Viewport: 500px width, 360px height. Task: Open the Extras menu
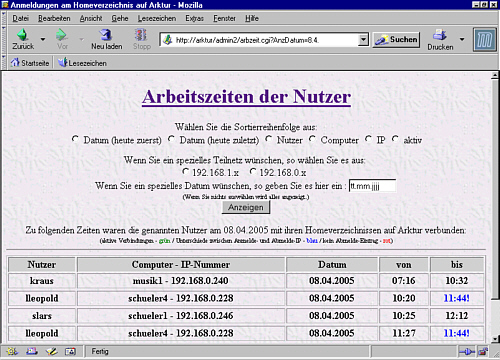point(194,18)
